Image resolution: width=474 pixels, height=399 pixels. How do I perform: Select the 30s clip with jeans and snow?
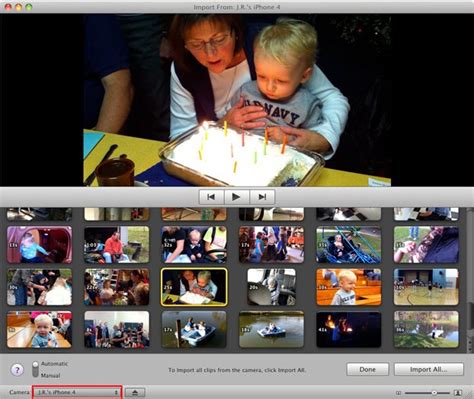[39, 287]
